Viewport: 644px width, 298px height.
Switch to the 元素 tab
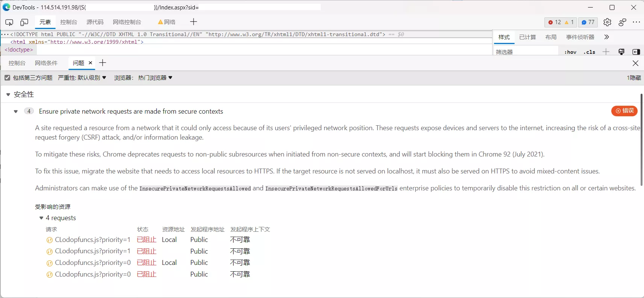point(45,22)
